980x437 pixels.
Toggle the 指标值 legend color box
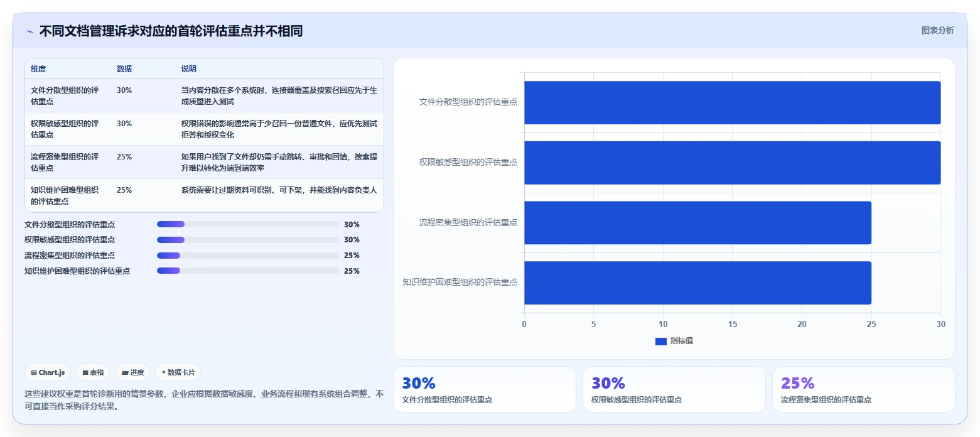(660, 341)
